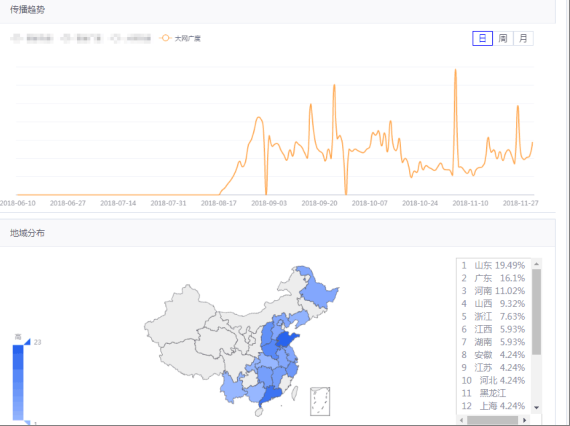Toggle the first blurred legend item
Screen dimensions: 570x426
point(32,38)
